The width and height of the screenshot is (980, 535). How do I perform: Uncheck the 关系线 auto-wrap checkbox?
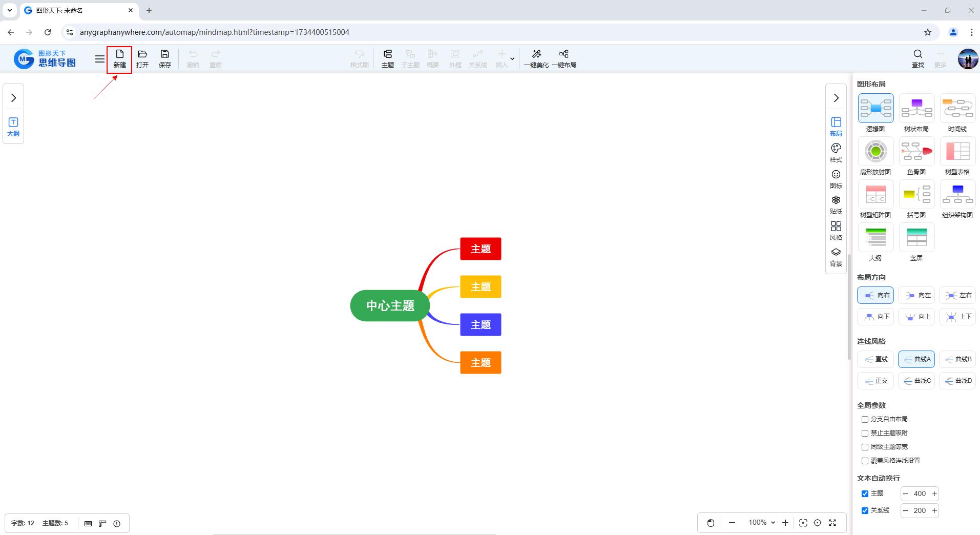click(865, 510)
